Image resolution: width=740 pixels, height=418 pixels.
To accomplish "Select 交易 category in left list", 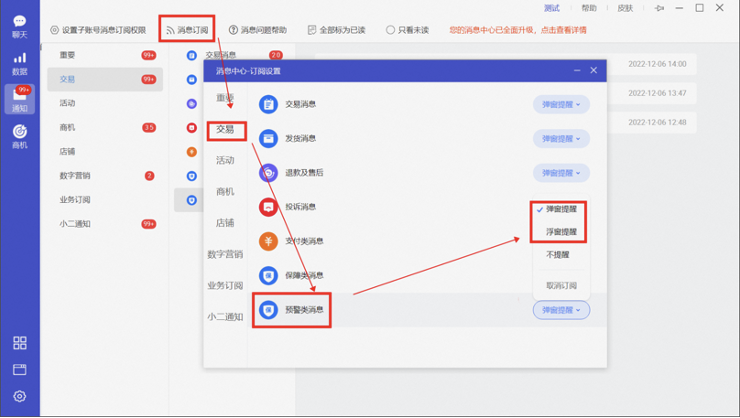I will (105, 79).
